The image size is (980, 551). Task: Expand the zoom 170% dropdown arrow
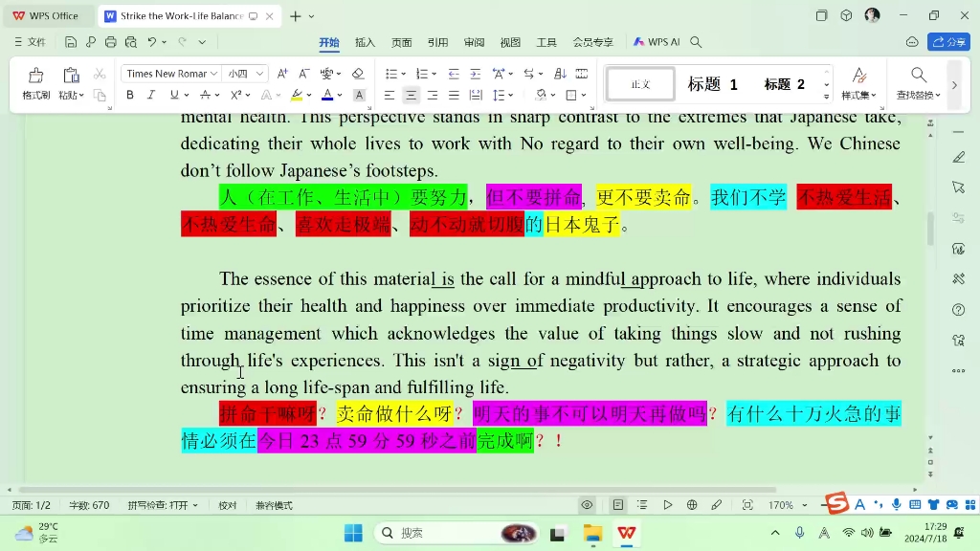(x=804, y=505)
